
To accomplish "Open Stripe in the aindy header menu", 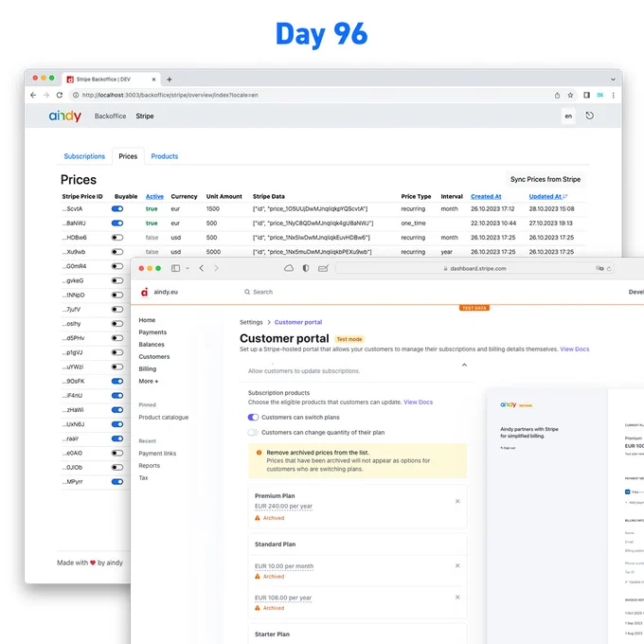I will point(145,116).
